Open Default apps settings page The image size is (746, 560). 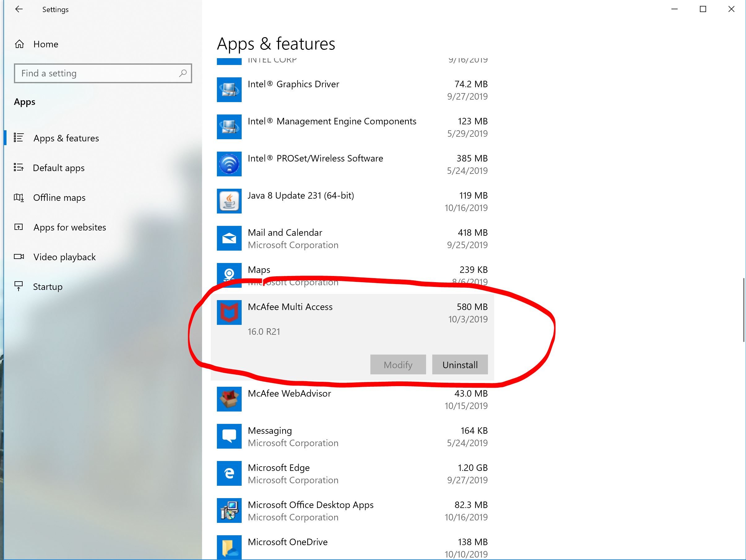pyautogui.click(x=59, y=168)
